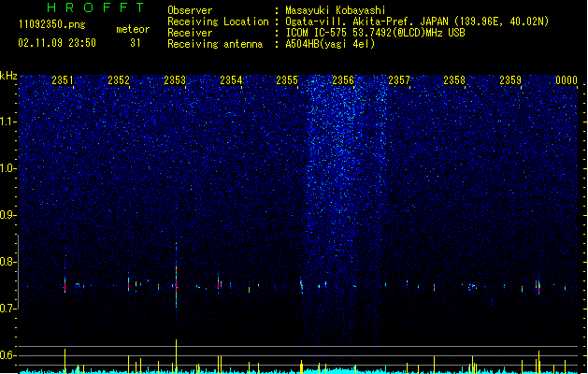Click the 2358 time label

point(454,79)
